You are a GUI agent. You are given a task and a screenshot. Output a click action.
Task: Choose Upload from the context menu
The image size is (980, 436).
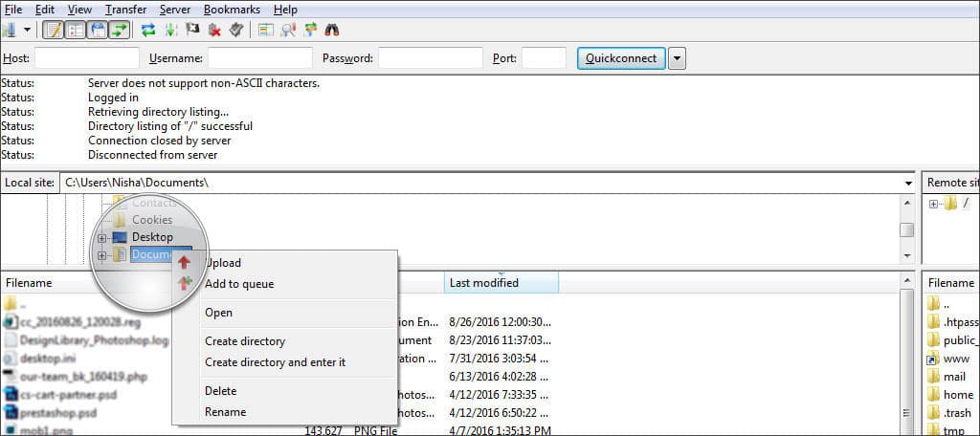pos(285,263)
